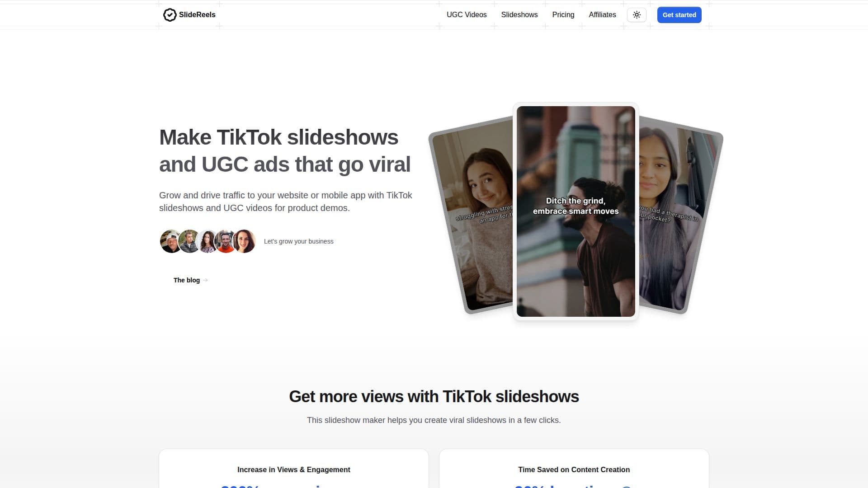Click the 'This slideshow maker helps you' subtitle
This screenshot has height=488, width=868.
point(434,420)
